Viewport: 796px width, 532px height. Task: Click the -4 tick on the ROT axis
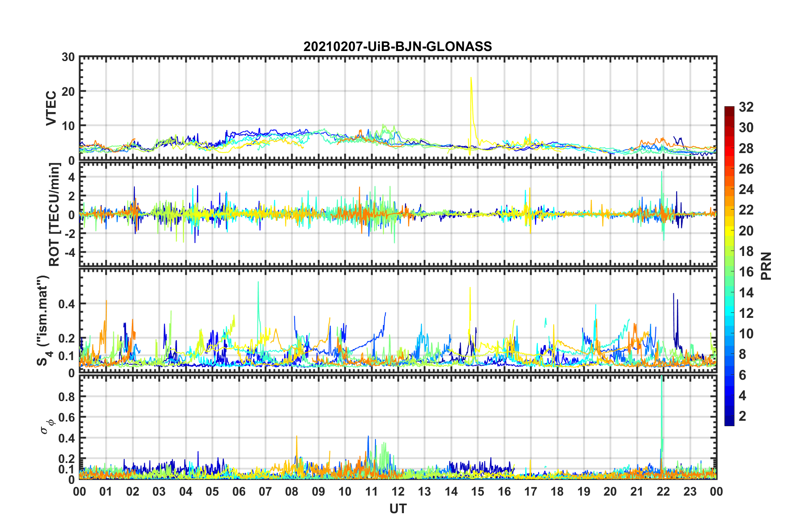tap(69, 253)
